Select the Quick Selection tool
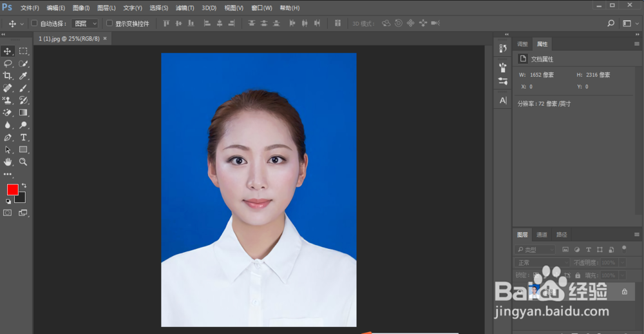Viewport: 644px width, 334px height. point(23,63)
